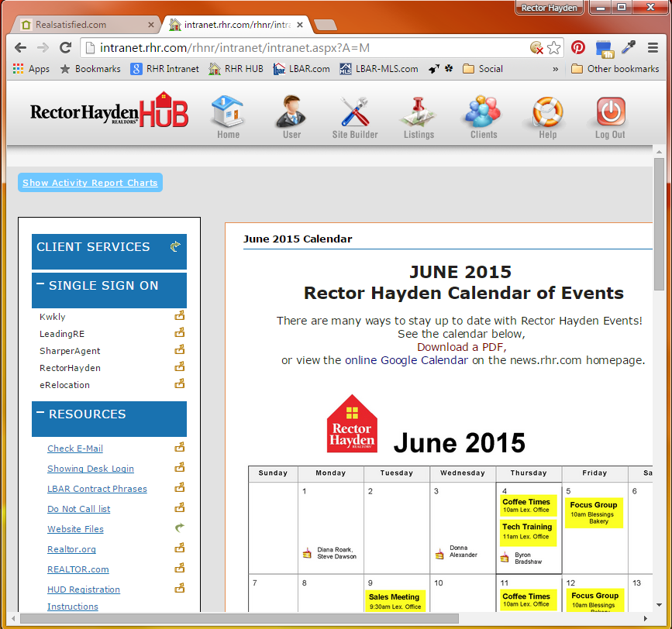672x629 pixels.
Task: Open the LBAR-MLS.com bookmark
Action: coord(379,69)
